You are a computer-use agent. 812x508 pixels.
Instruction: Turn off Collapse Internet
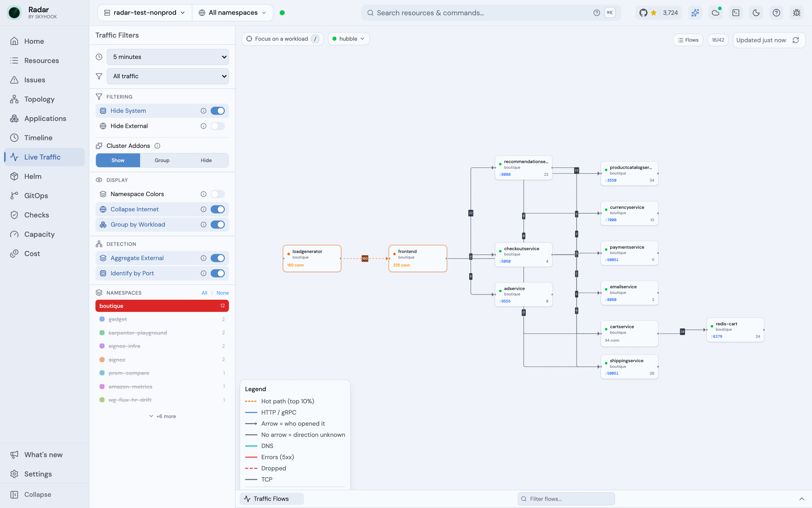click(218, 209)
